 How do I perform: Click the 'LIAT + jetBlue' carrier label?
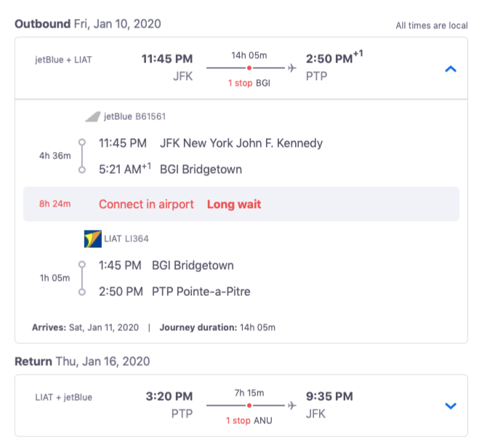[64, 397]
